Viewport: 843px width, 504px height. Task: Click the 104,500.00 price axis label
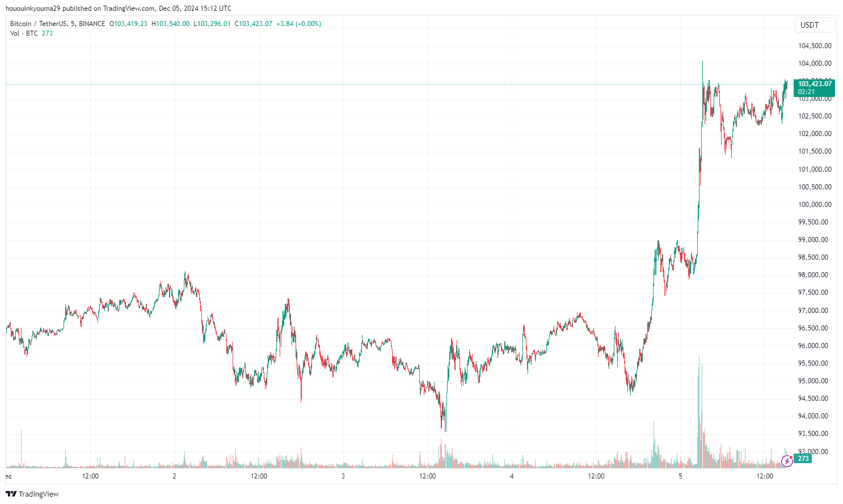click(815, 46)
